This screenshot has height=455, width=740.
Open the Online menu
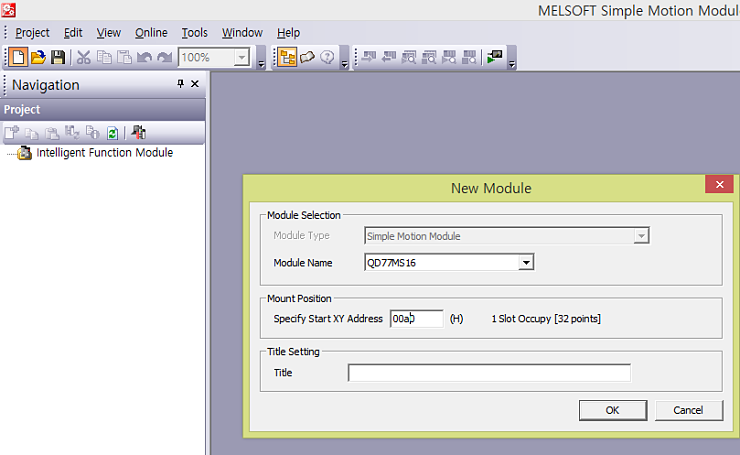click(151, 33)
